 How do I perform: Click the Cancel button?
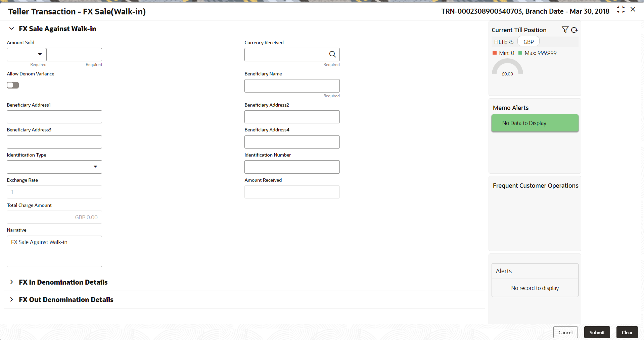(565, 332)
